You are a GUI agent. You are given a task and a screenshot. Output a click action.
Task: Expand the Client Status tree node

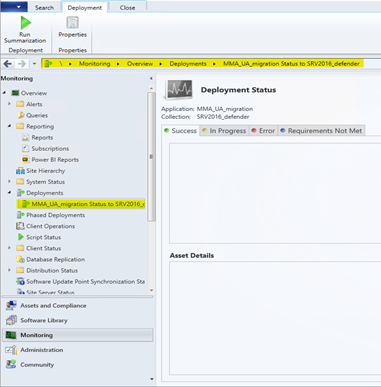coord(9,248)
